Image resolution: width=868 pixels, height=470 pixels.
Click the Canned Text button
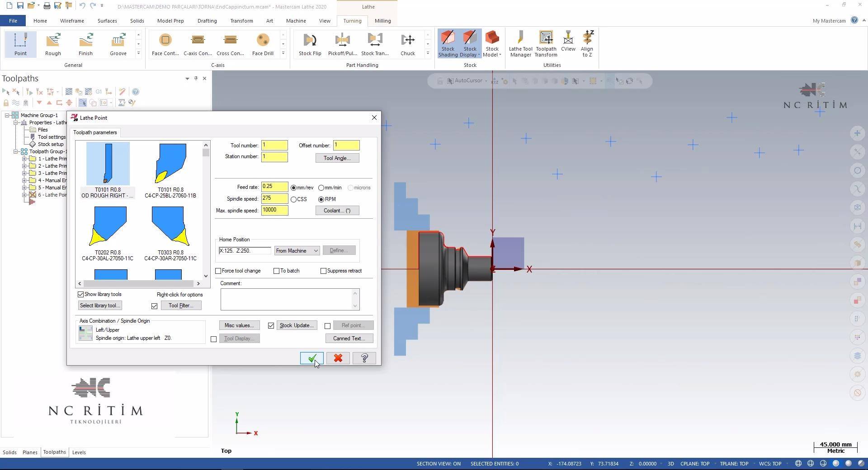click(349, 339)
